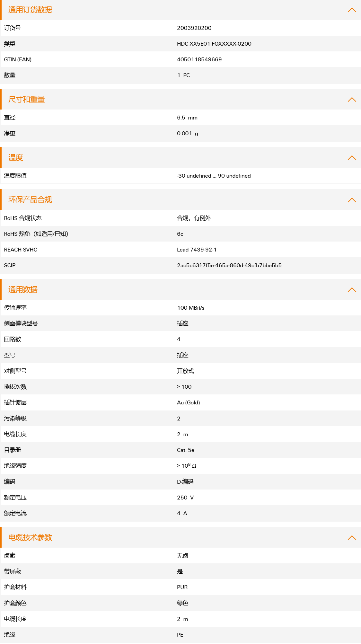Click quantity value 1 PC
Screen dimensions: 361x644
pyautogui.click(x=184, y=75)
